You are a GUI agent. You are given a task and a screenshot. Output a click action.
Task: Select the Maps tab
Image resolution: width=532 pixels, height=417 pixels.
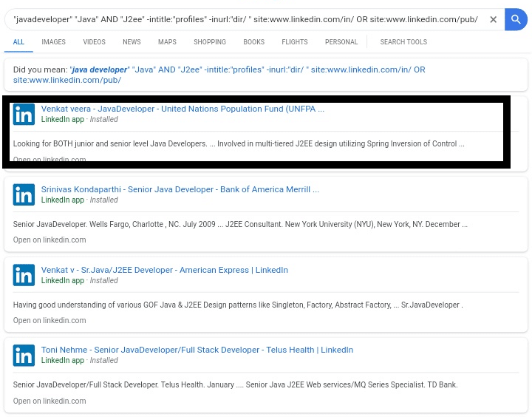(x=167, y=41)
